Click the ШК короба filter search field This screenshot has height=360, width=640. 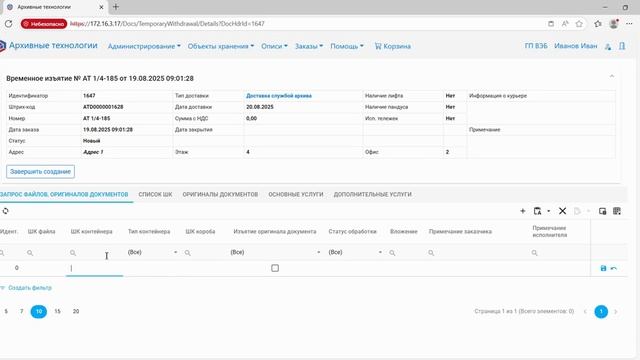[x=204, y=253]
